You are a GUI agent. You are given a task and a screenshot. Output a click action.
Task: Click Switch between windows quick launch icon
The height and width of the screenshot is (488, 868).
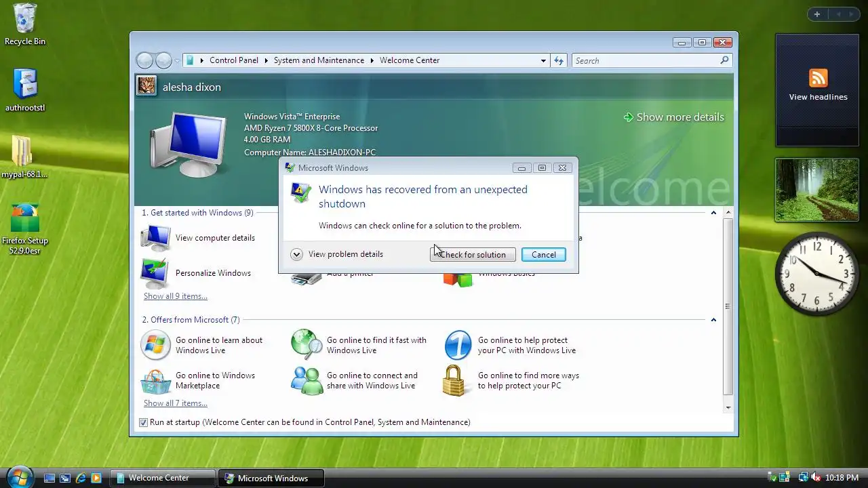[65, 478]
